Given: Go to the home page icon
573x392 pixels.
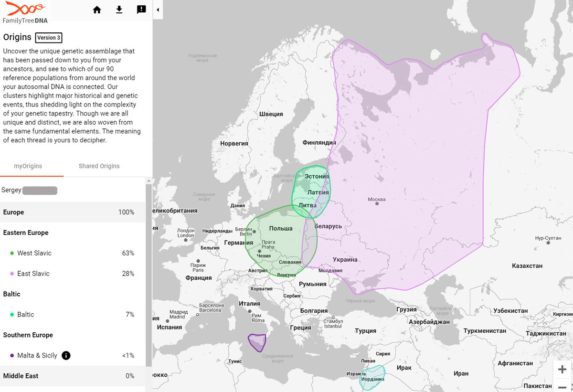Looking at the screenshot, I should (97, 10).
